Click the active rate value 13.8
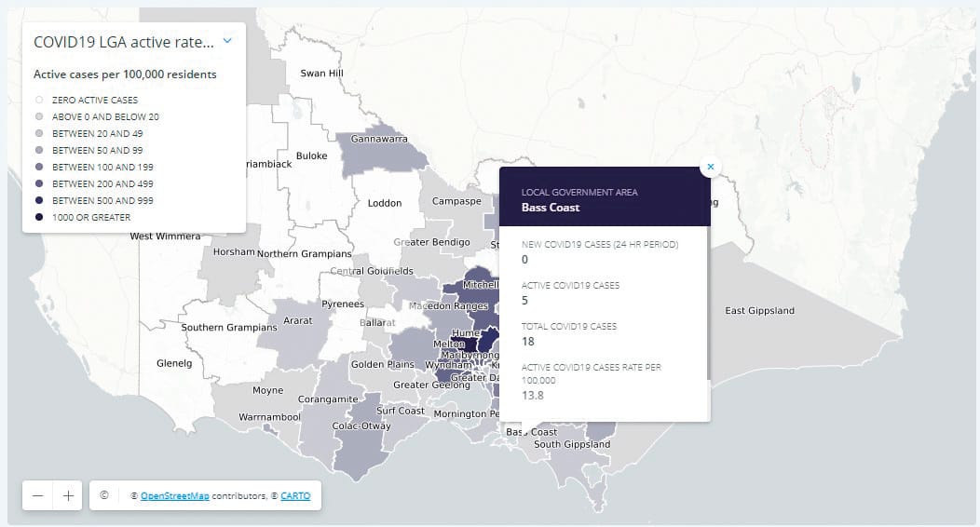This screenshot has height=527, width=980. [533, 395]
